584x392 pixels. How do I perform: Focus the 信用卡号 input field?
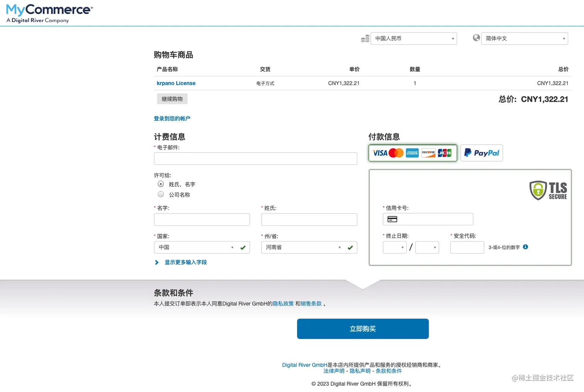428,219
